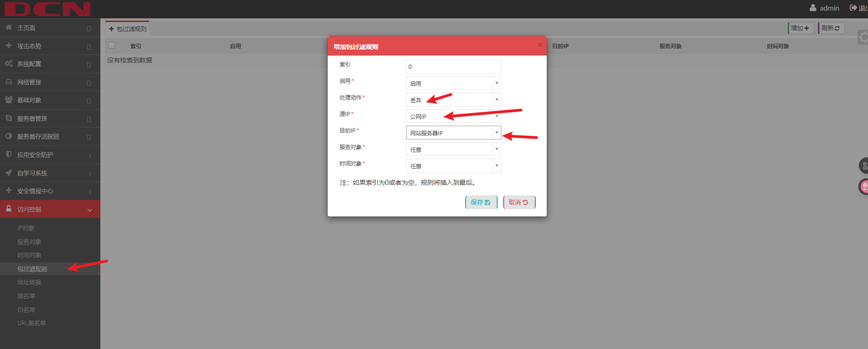The width and height of the screenshot is (868, 349).
Task: Open 服务对象 submenu link
Action: 29,242
